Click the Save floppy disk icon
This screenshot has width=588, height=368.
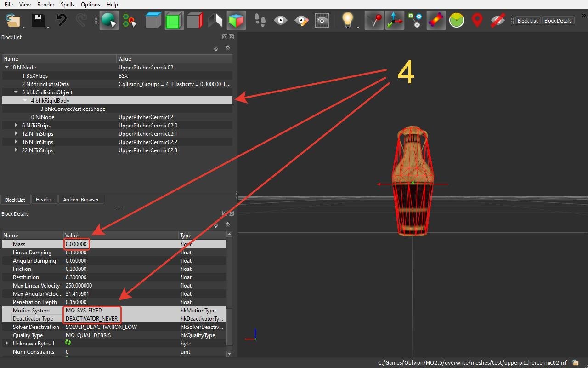pyautogui.click(x=38, y=21)
